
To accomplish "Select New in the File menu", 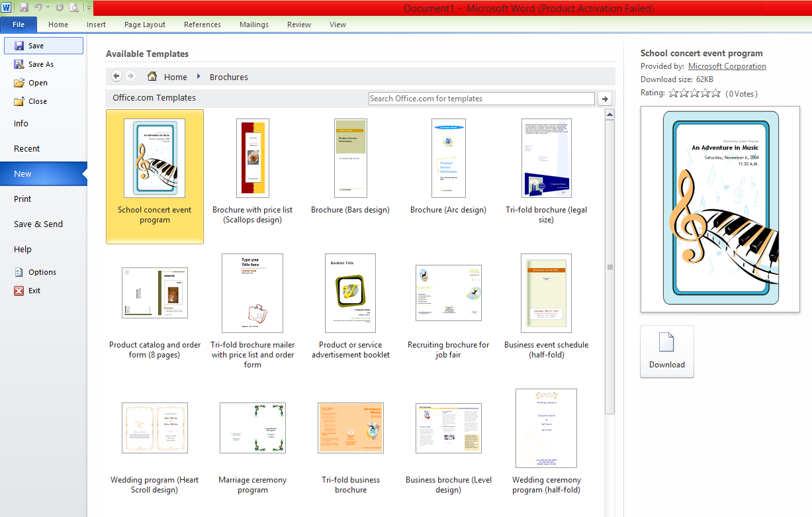I will (23, 173).
